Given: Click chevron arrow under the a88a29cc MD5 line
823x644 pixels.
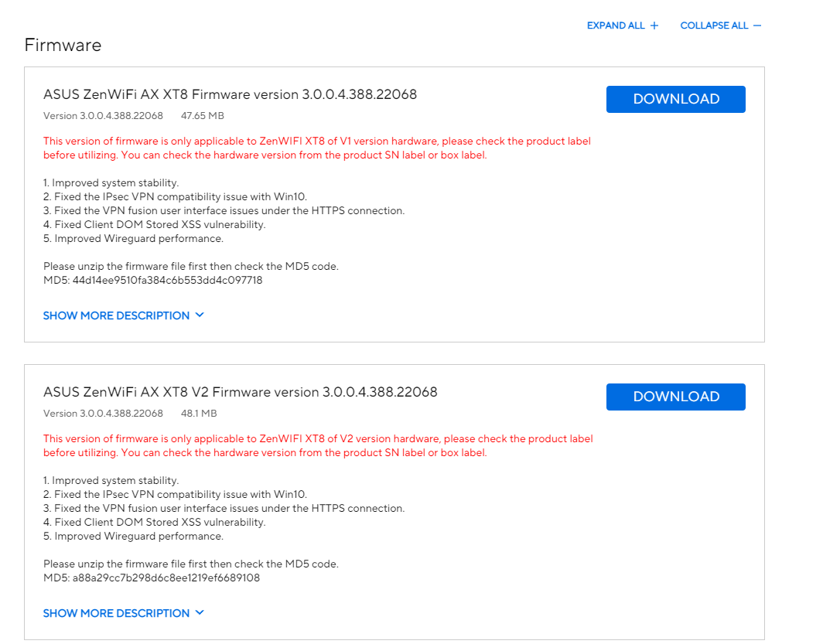Looking at the screenshot, I should point(200,613).
